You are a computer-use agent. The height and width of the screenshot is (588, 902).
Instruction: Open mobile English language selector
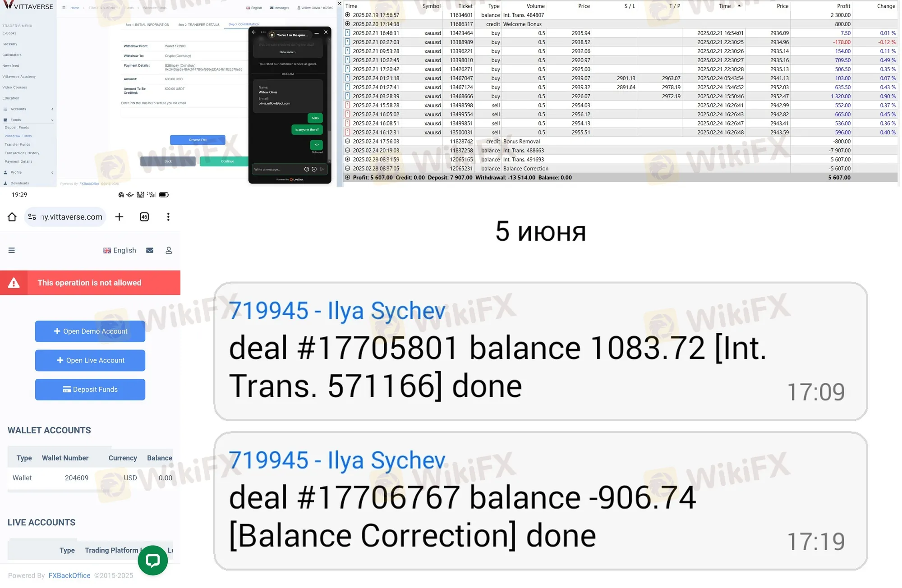119,250
